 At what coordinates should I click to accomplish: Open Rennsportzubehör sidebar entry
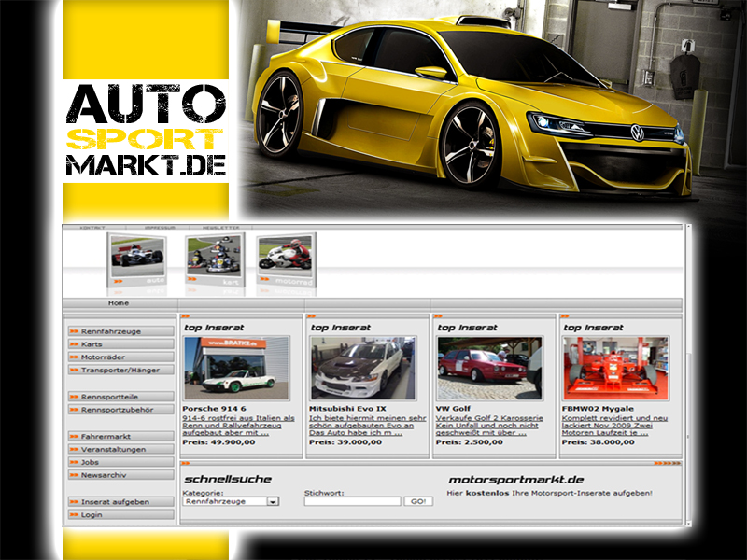[x=121, y=409]
